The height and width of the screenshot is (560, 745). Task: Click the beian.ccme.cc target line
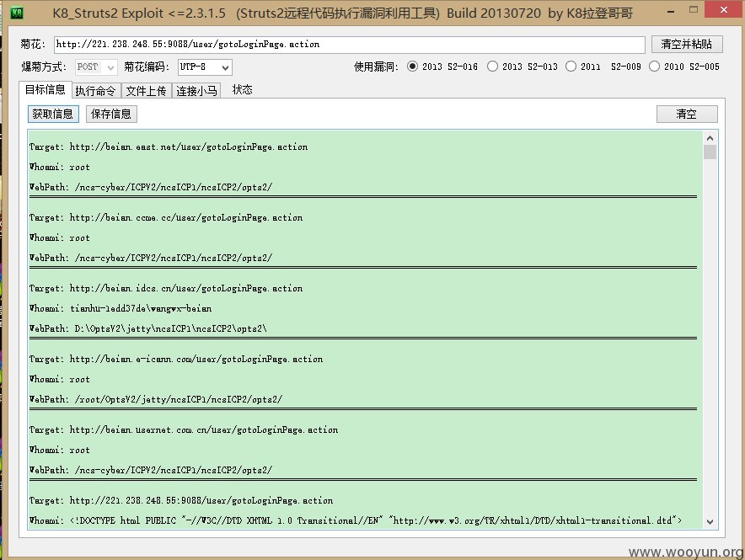166,217
